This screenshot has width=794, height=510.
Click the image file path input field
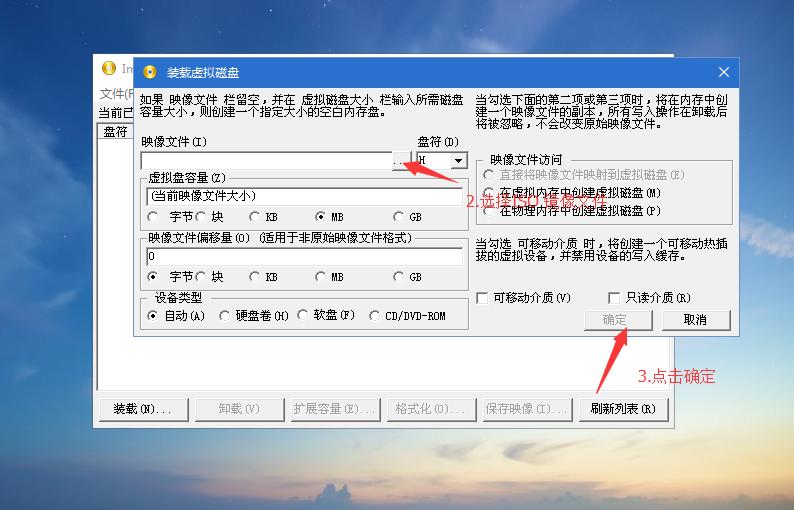click(266, 161)
